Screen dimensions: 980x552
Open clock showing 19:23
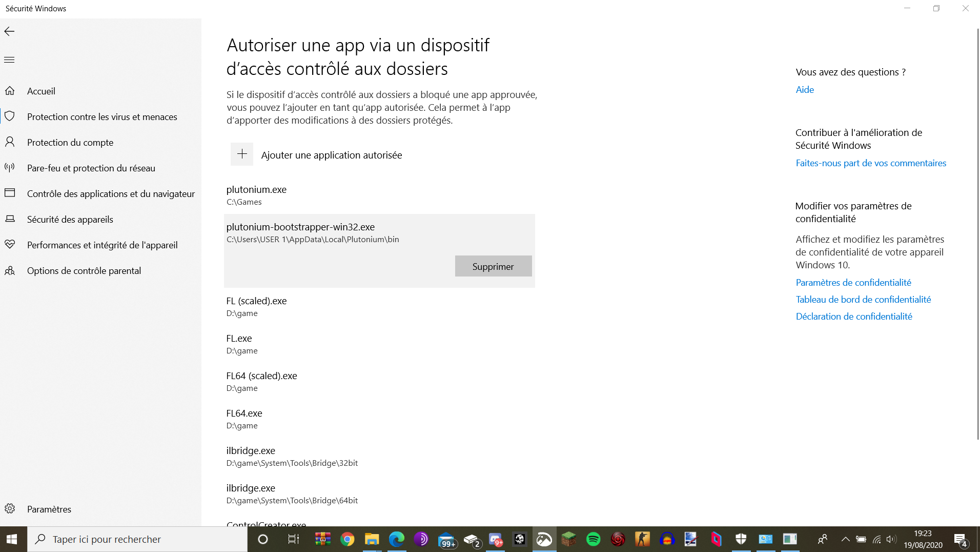click(923, 539)
